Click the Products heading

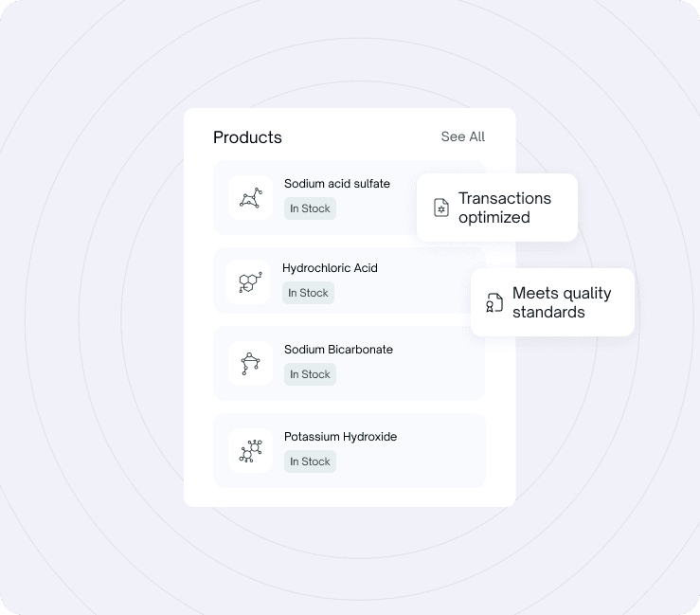click(247, 137)
